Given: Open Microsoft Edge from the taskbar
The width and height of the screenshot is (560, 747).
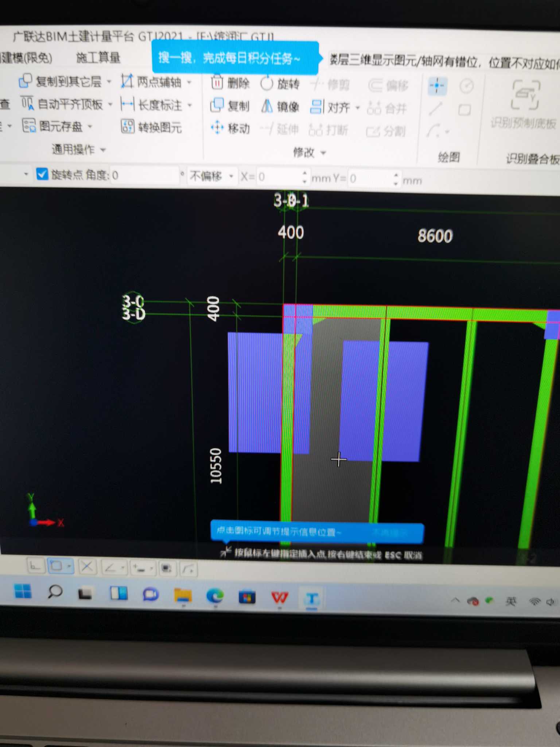Looking at the screenshot, I should point(215,596).
